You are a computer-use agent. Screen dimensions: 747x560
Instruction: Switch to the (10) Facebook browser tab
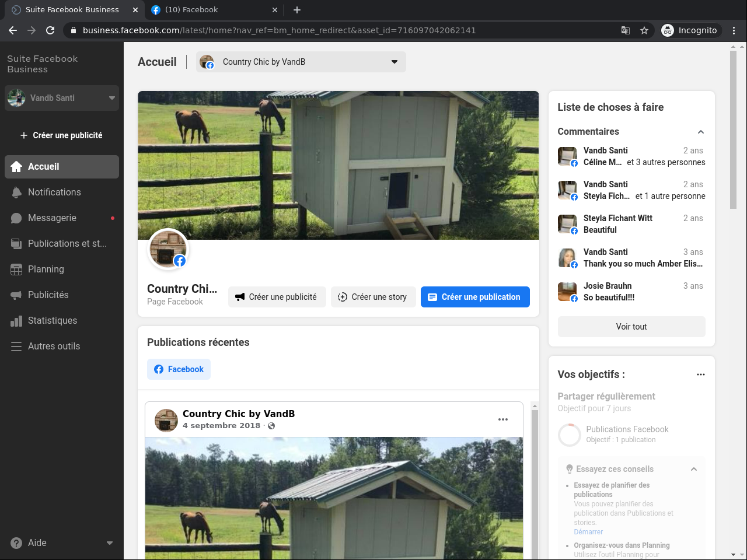pos(213,10)
